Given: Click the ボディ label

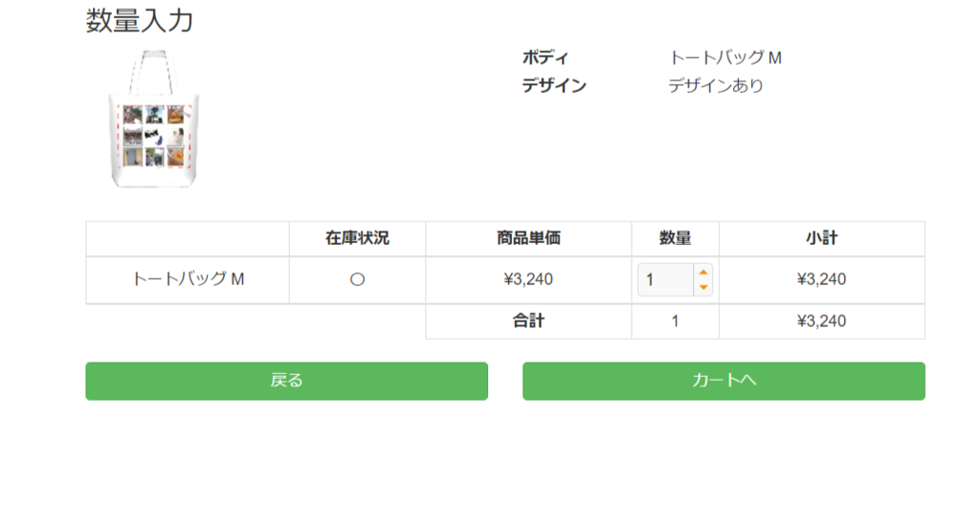Looking at the screenshot, I should click(x=546, y=57).
